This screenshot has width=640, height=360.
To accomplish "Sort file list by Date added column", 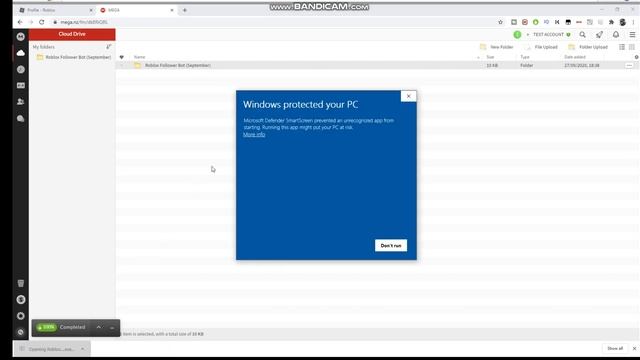I will pyautogui.click(x=575, y=57).
